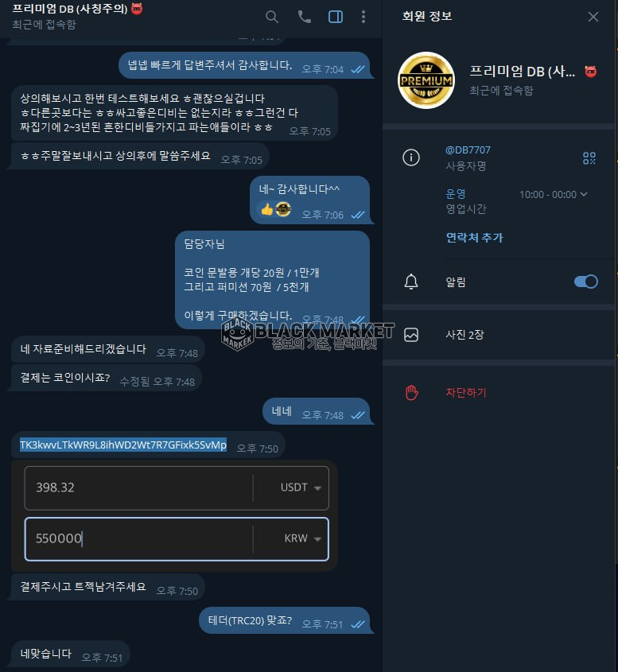The width and height of the screenshot is (618, 672).
Task: Open the chat search magnifier icon
Action: pyautogui.click(x=272, y=17)
